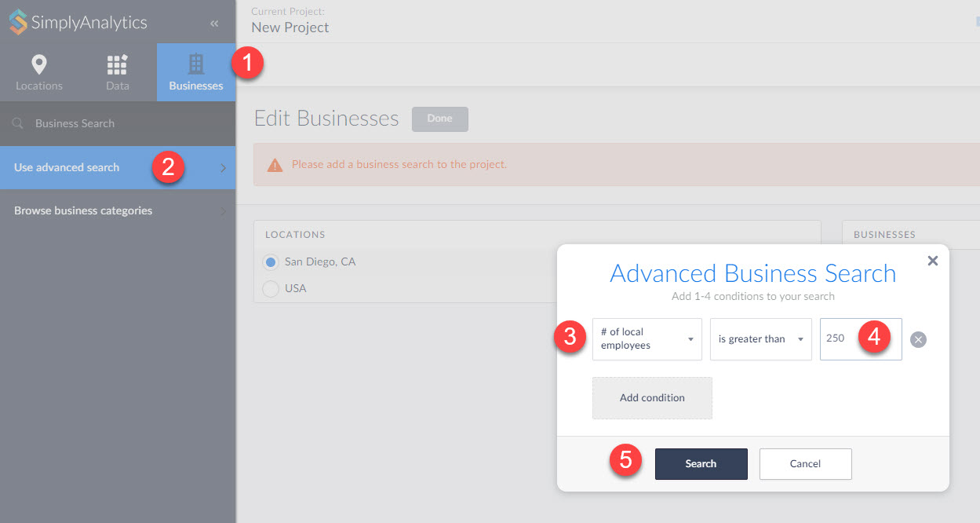Collapse the sidebar with double-chevron icon
Image resolution: width=980 pixels, height=523 pixels.
pos(214,24)
